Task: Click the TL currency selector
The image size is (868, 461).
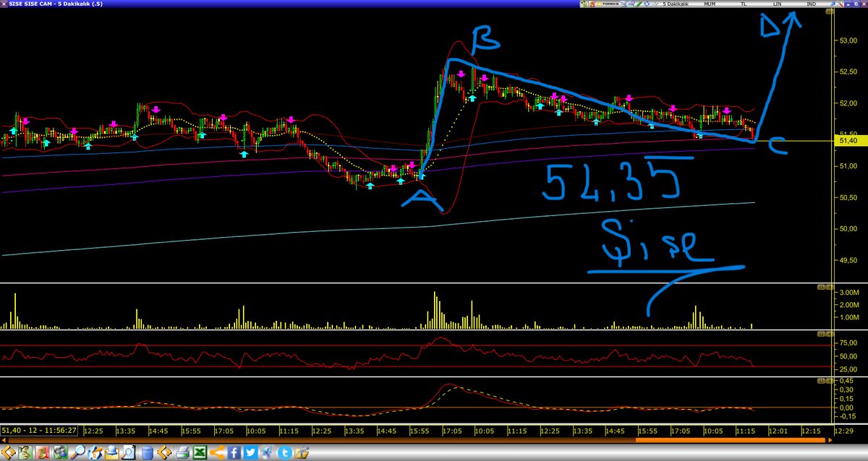Action: pyautogui.click(x=743, y=4)
